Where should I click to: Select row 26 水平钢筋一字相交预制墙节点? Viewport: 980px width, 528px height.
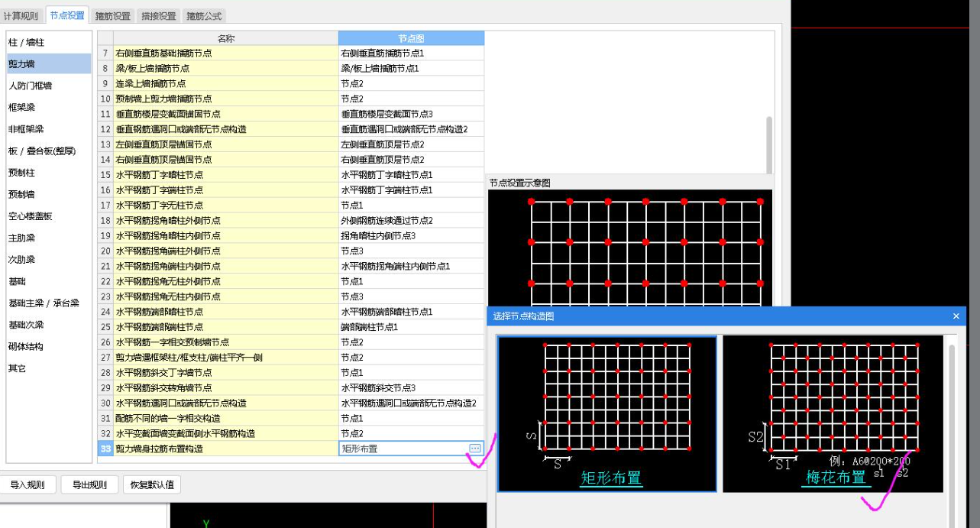tap(226, 342)
